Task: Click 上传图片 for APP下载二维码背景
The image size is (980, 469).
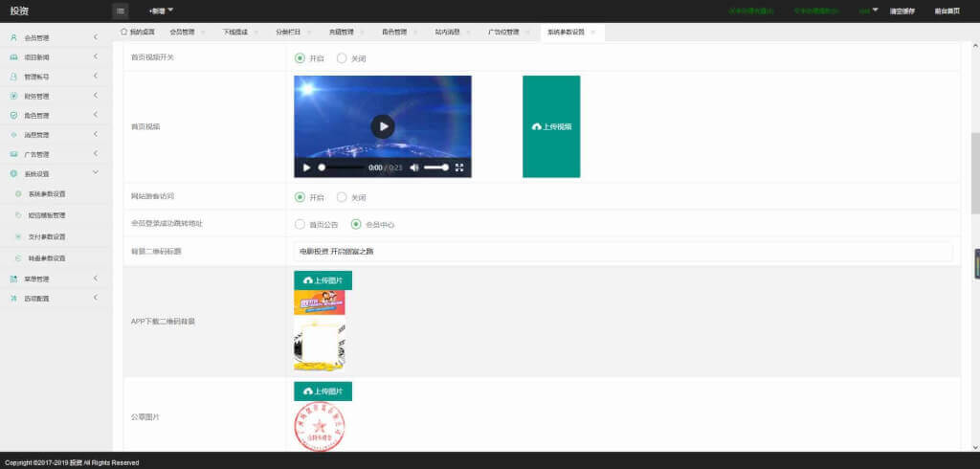Action: 323,280
